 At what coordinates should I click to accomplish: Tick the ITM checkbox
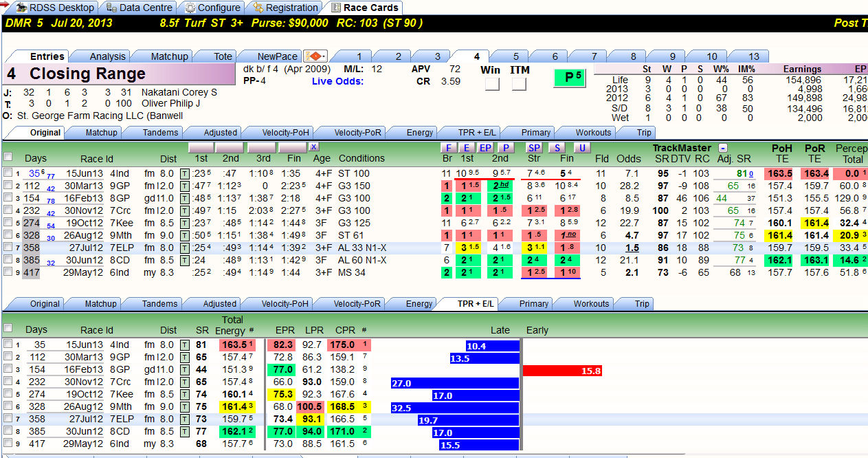click(x=519, y=85)
